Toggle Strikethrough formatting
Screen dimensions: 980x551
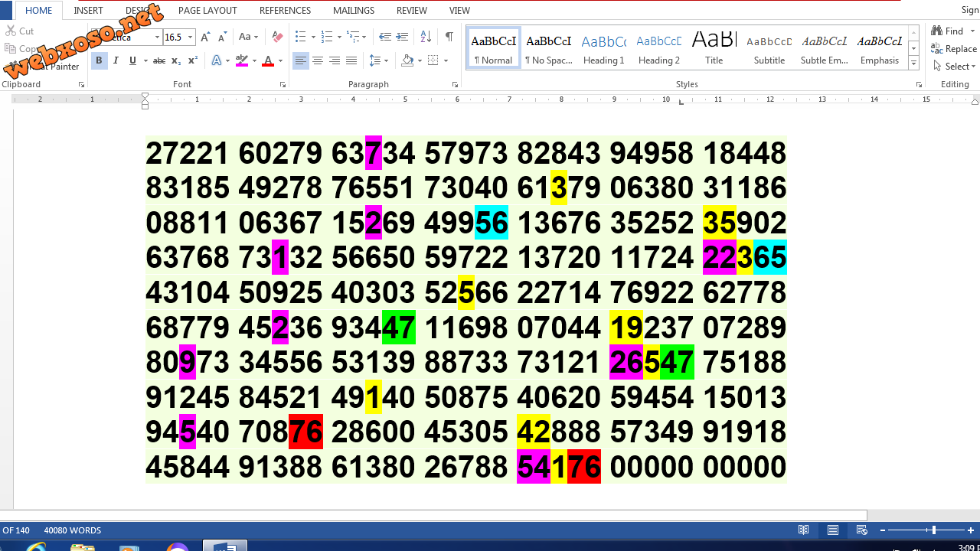(x=159, y=60)
